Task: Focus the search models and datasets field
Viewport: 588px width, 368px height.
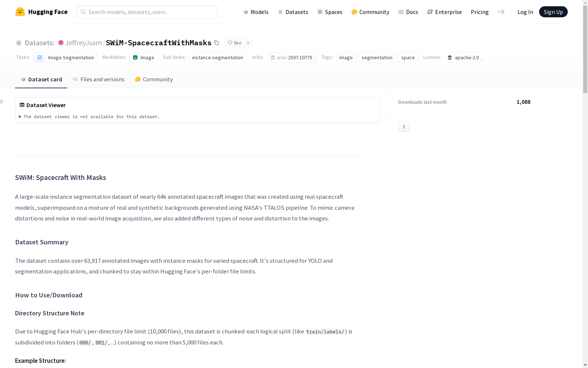Action: (x=147, y=12)
